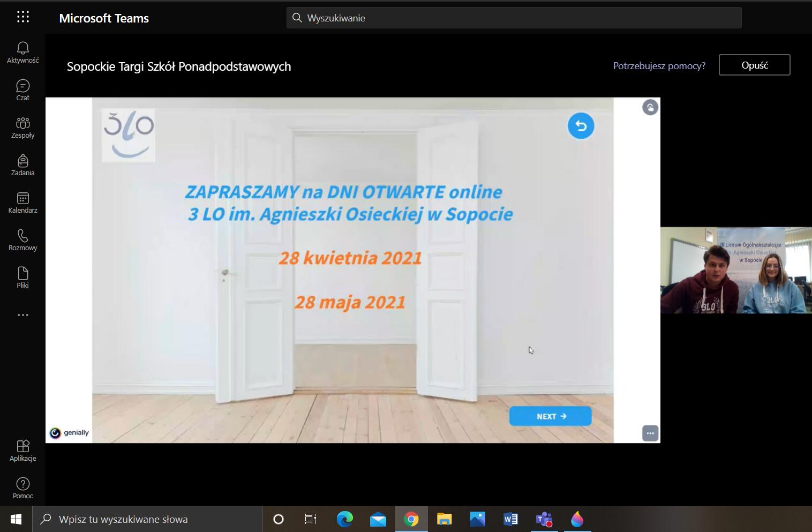The height and width of the screenshot is (532, 812).
Task: Open the Aktywność notifications bell
Action: point(22,53)
